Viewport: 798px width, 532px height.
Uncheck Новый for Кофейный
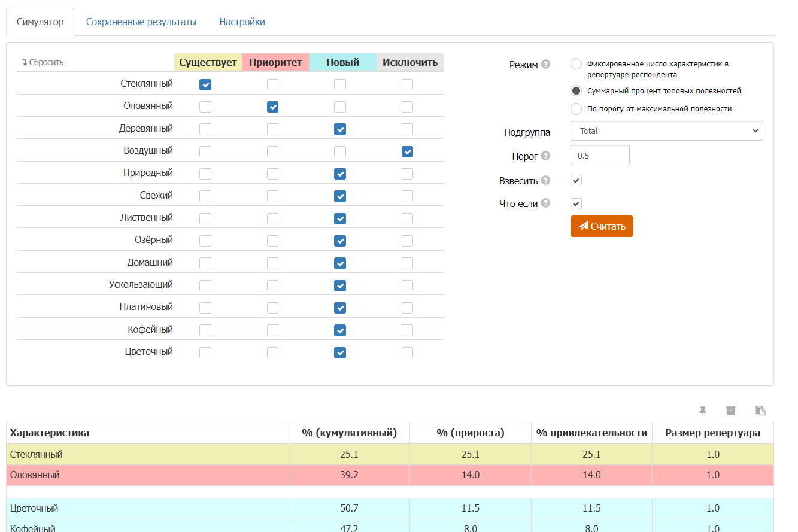[340, 330]
